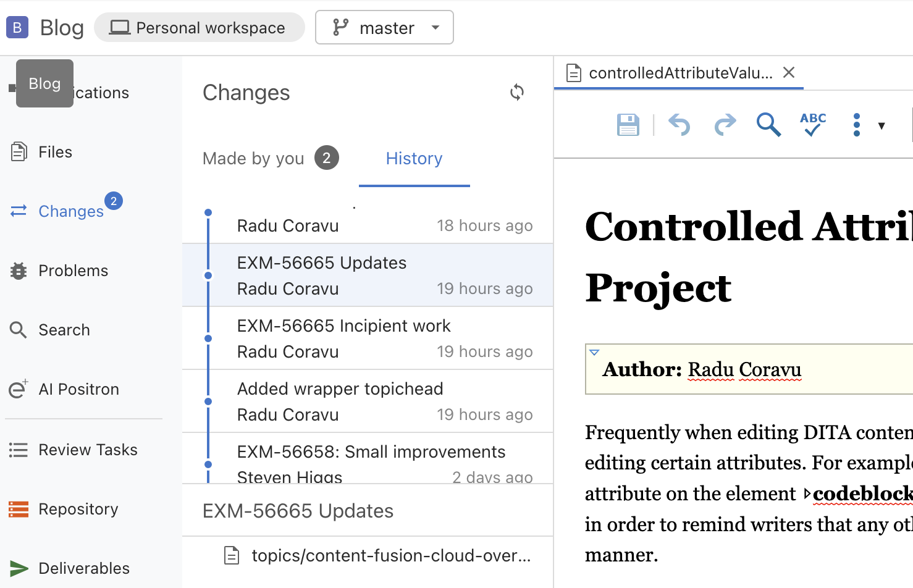The height and width of the screenshot is (588, 913).
Task: Expand the toolbar overflow arrow
Action: tap(881, 126)
